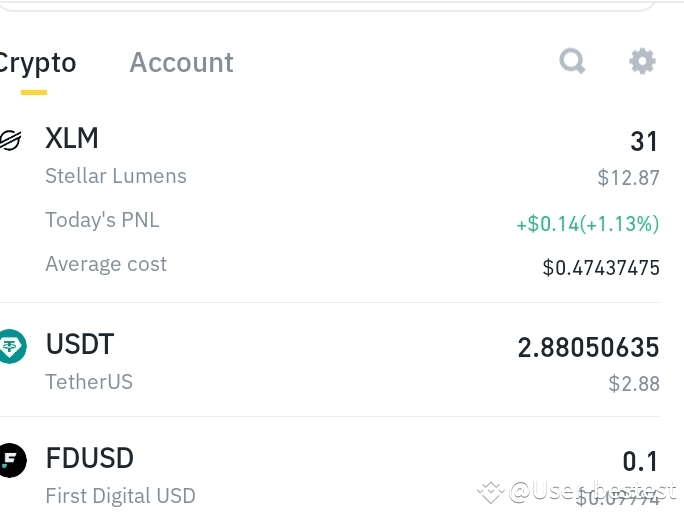Tap the FDUSD coin logo icon
Screen dimensions: 684x513
point(12,460)
